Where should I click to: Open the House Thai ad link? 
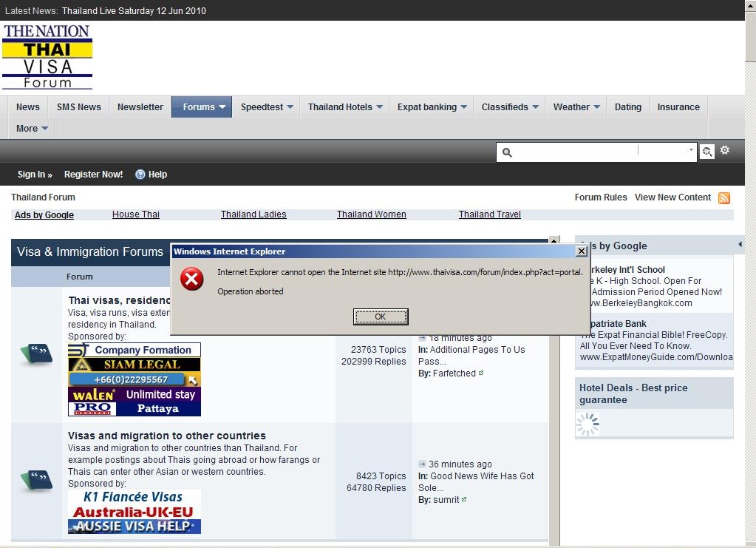point(136,214)
